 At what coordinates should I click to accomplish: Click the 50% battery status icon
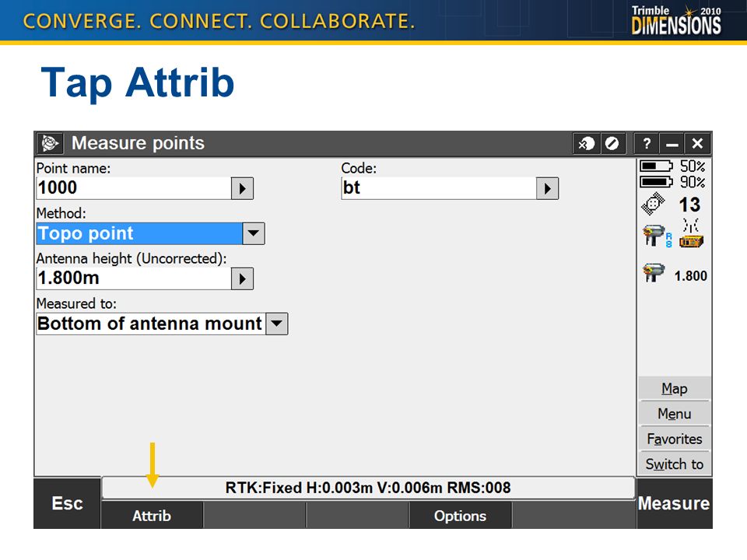655,166
